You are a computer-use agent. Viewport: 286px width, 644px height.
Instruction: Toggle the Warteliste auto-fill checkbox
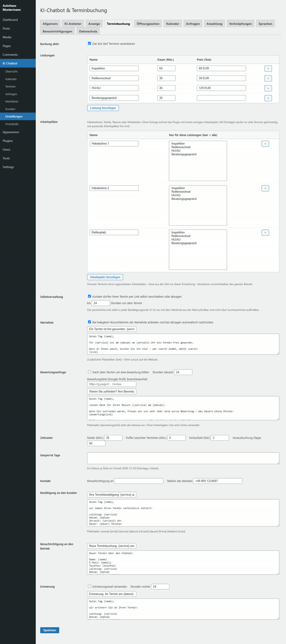89,322
